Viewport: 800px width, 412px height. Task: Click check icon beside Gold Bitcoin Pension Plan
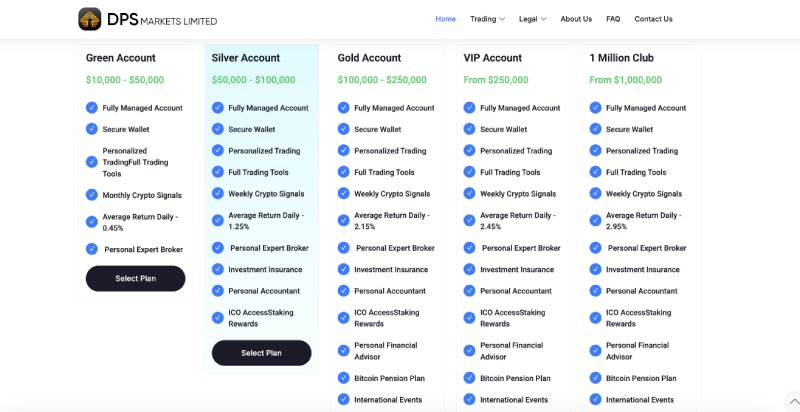344,378
